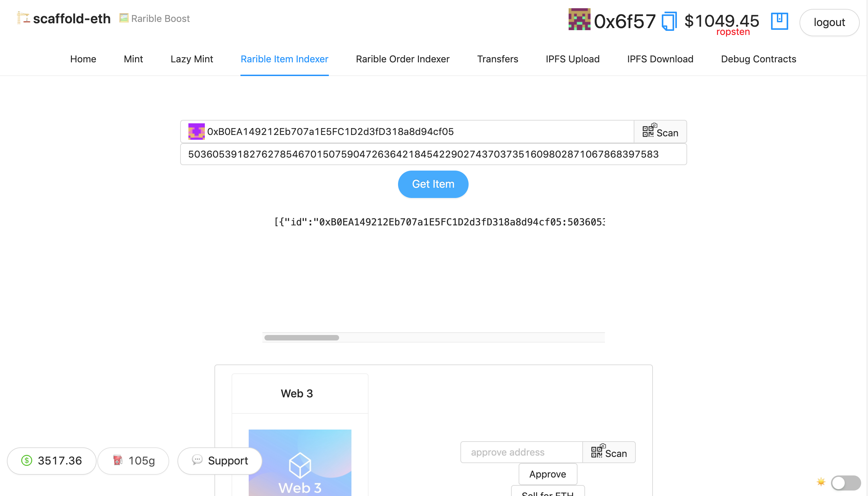The width and height of the screenshot is (868, 496).
Task: Click the Rarible Boost icon
Action: coord(125,18)
